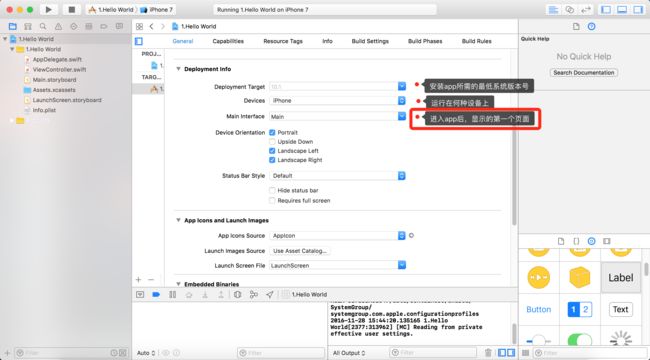Image resolution: width=650 pixels, height=360 pixels.
Task: Show the code snippet library
Action: (576, 241)
